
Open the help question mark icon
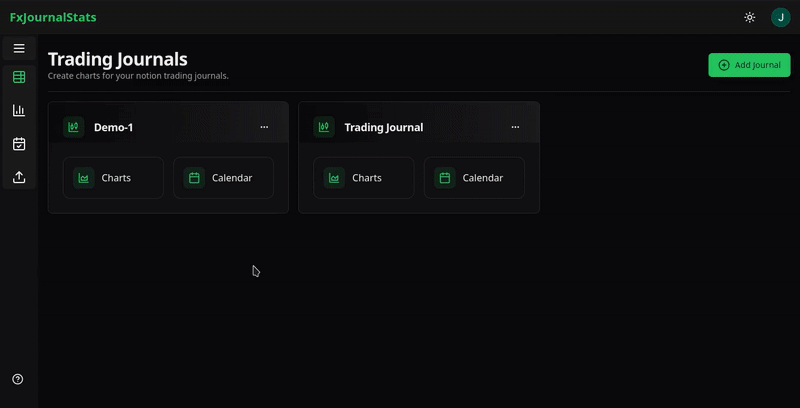(18, 379)
